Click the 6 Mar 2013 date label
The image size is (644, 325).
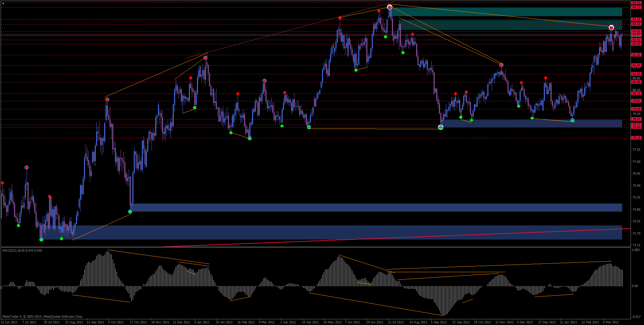pos(611,322)
